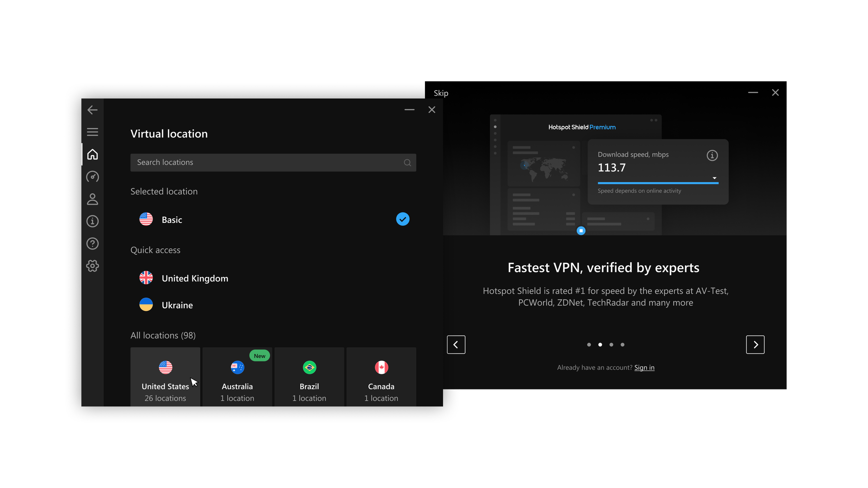Open the account profile icon

point(92,199)
